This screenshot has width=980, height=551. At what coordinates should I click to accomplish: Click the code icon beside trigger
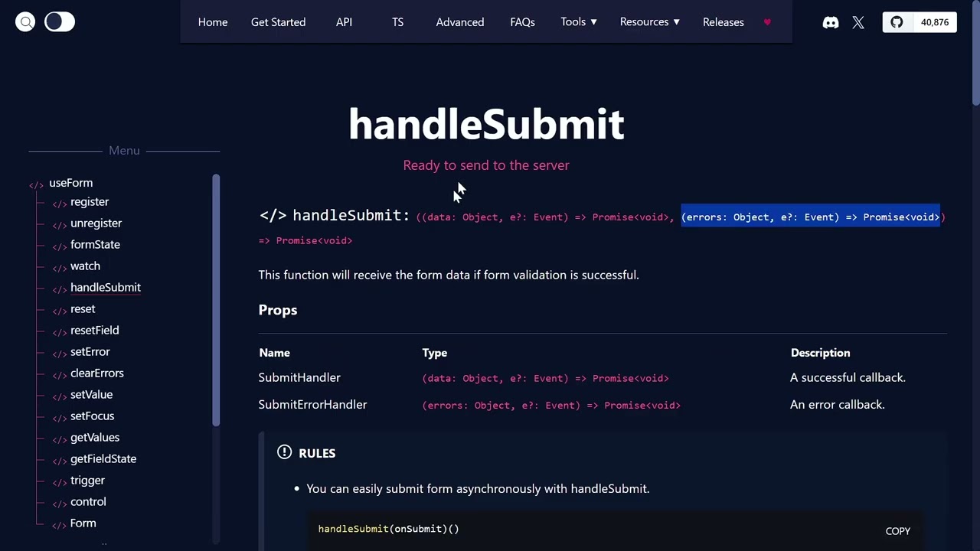click(59, 482)
